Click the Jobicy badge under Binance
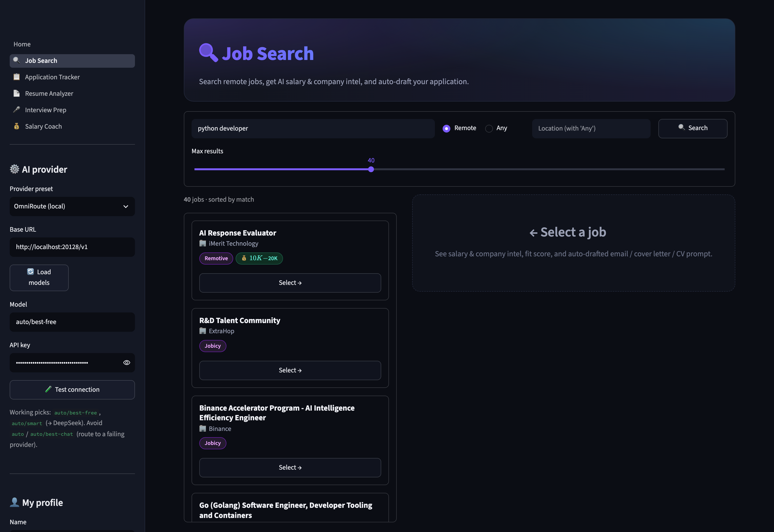The image size is (774, 532). pos(213,443)
